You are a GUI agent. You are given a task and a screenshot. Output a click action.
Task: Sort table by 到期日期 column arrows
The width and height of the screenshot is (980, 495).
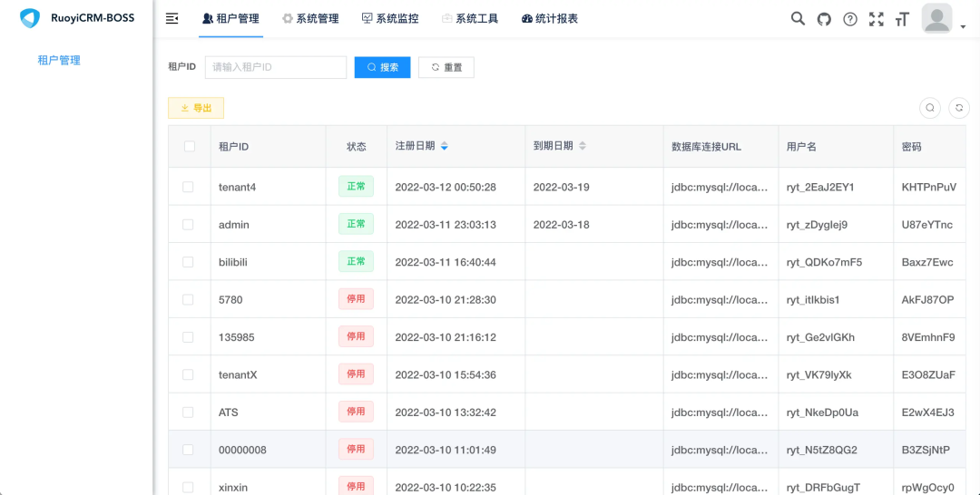(583, 146)
